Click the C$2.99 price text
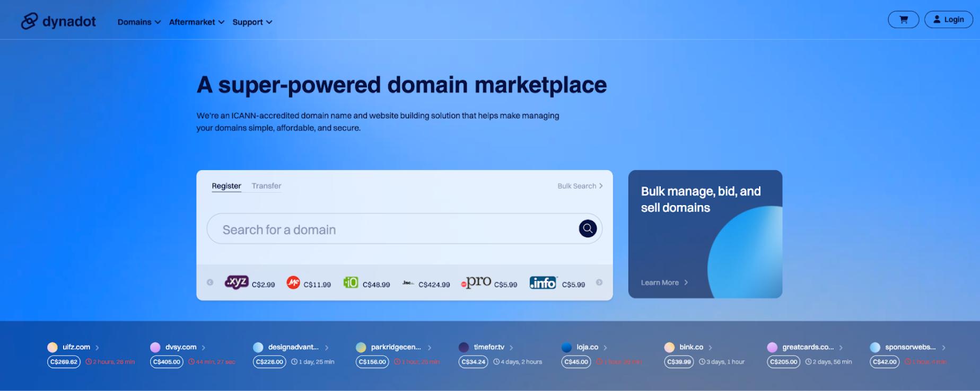The width and height of the screenshot is (980, 391). click(x=264, y=285)
